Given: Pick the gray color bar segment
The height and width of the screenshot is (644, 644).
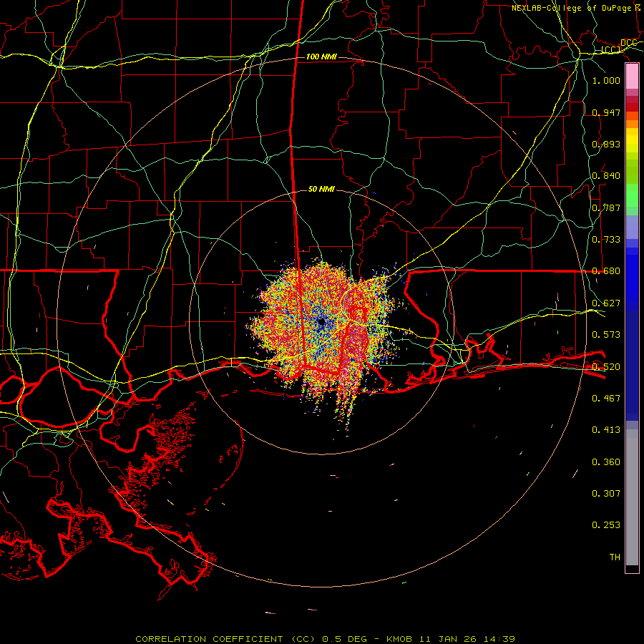Looking at the screenshot, I should pos(632,497).
